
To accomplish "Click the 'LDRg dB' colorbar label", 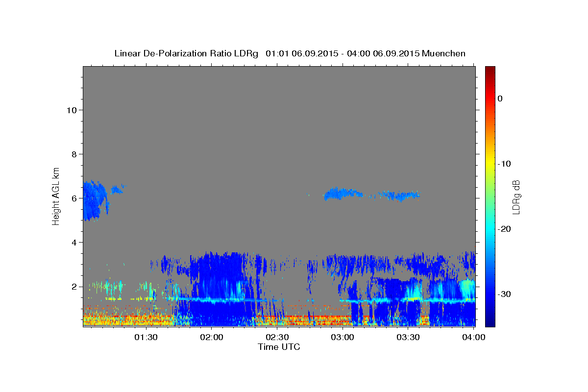I will 516,196.
